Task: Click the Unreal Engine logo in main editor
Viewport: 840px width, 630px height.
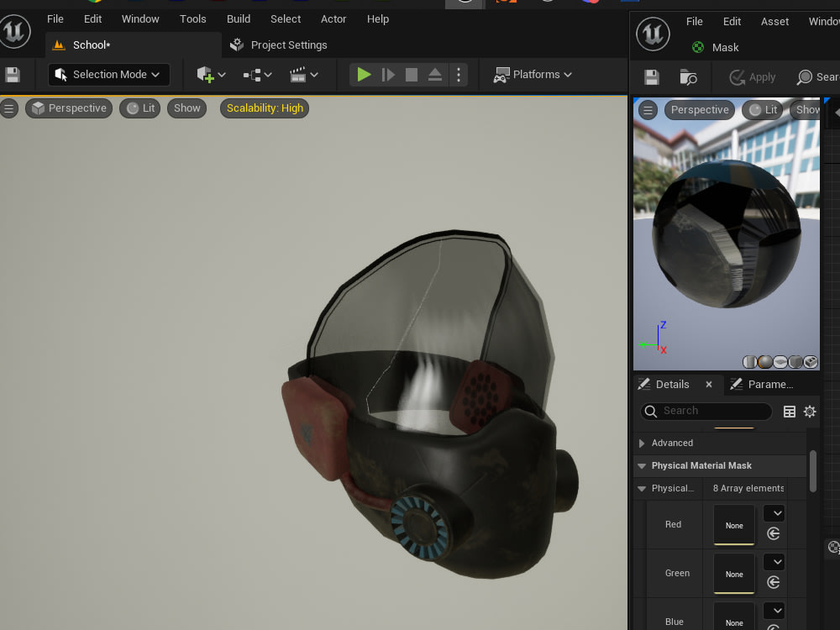Action: click(x=14, y=32)
